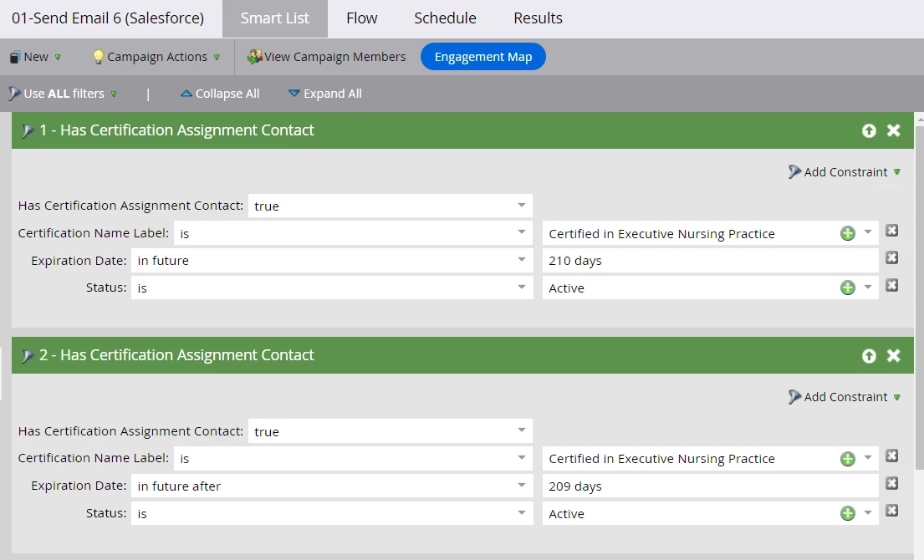The width and height of the screenshot is (924, 560).
Task: Click '1 - Has Certification Assignment Contact' title
Action: [176, 130]
